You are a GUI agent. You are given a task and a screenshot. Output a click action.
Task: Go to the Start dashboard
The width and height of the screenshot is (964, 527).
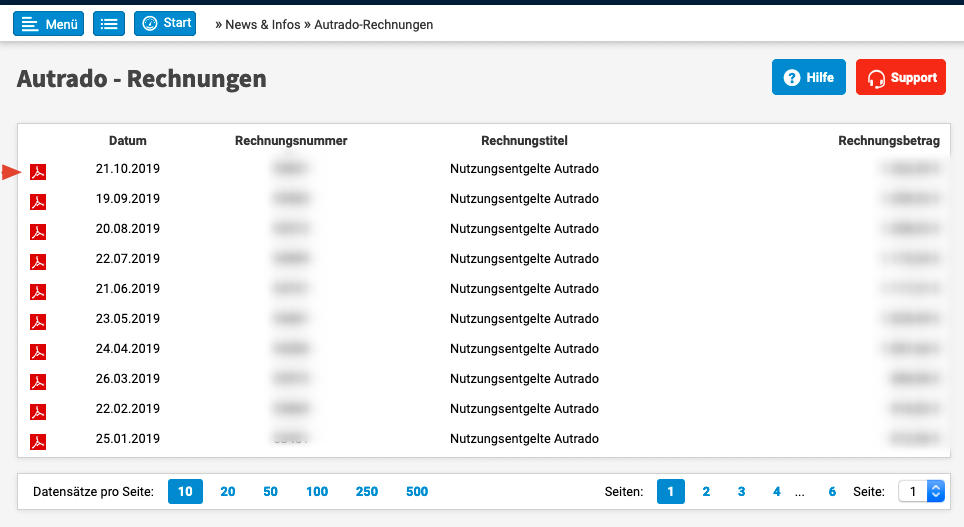[x=165, y=24]
